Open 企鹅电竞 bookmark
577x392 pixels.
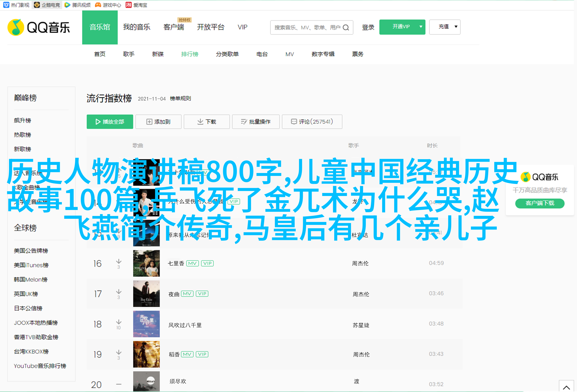47,5
